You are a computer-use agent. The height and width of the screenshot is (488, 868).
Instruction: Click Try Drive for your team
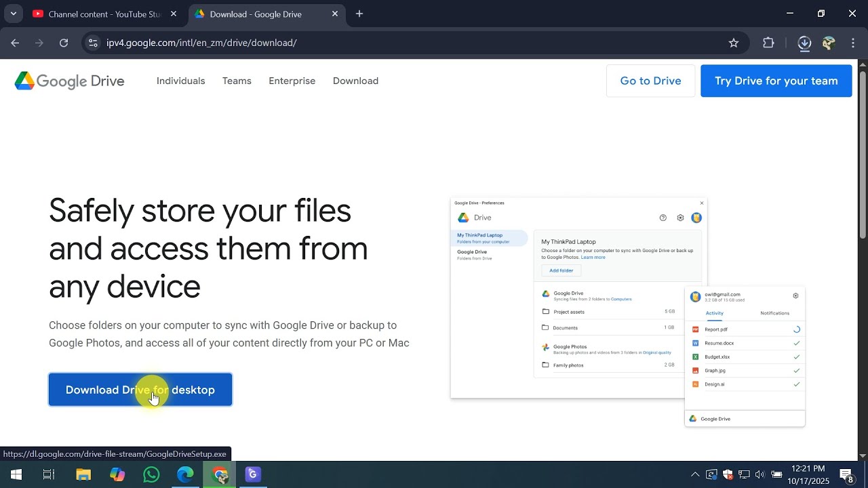coord(776,81)
